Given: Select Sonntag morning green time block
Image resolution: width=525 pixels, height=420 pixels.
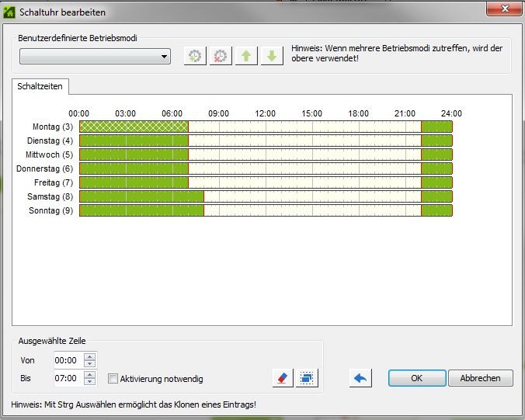Looking at the screenshot, I should click(141, 211).
